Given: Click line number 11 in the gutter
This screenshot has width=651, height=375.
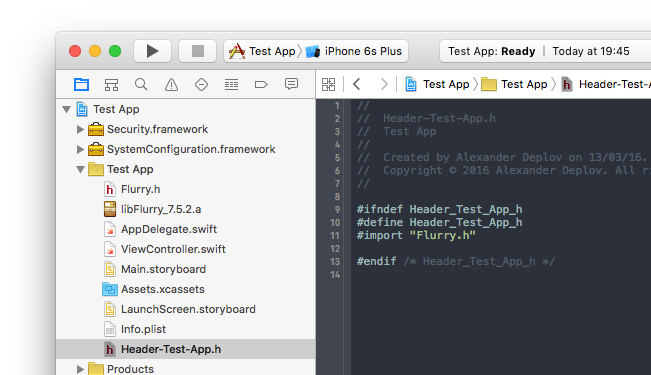Looking at the screenshot, I should pyautogui.click(x=335, y=235).
